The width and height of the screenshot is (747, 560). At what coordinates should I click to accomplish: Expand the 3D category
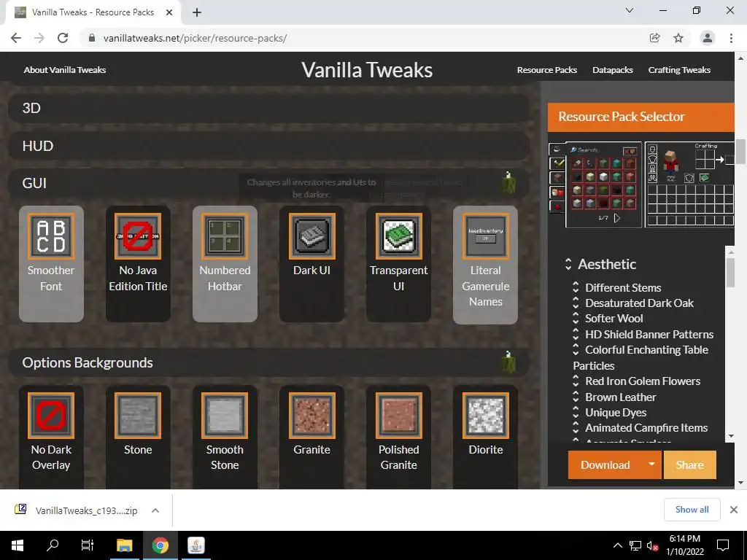coord(268,108)
